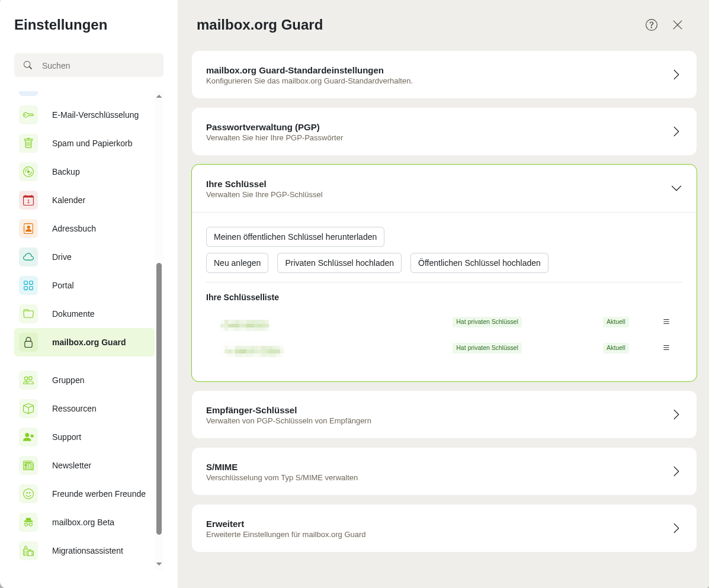709x588 pixels.
Task: Click the sidebar scroll up arrow
Action: [x=159, y=97]
